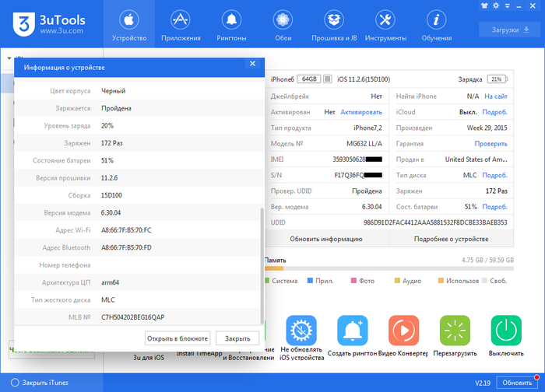
Task: Switch to the Обои wallpapers section
Action: pos(283,23)
